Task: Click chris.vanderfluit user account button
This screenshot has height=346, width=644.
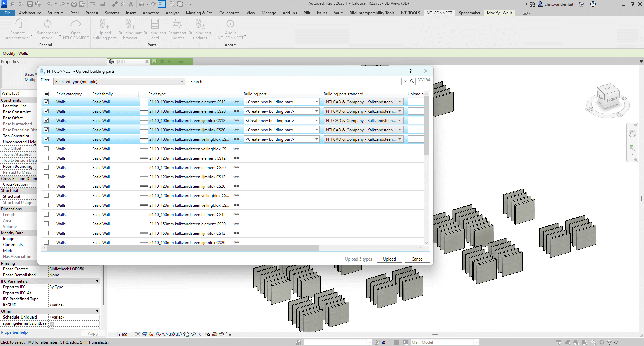Action: click(x=557, y=4)
